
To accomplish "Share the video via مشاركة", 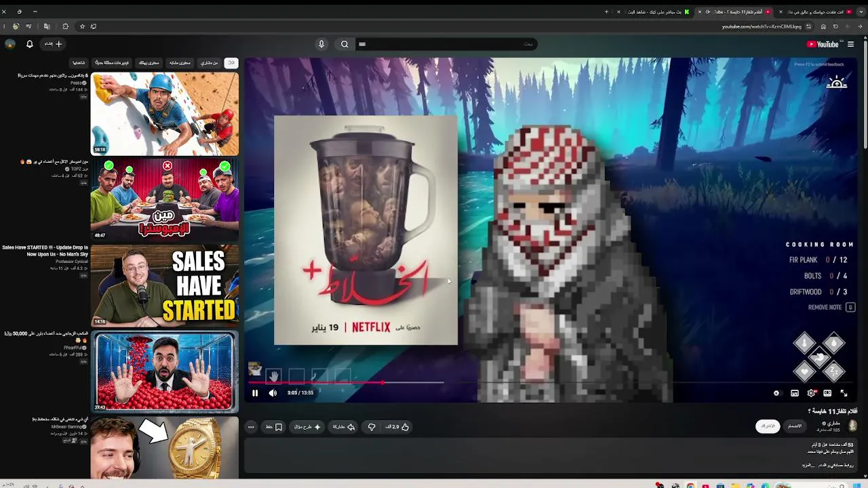I will click(344, 427).
